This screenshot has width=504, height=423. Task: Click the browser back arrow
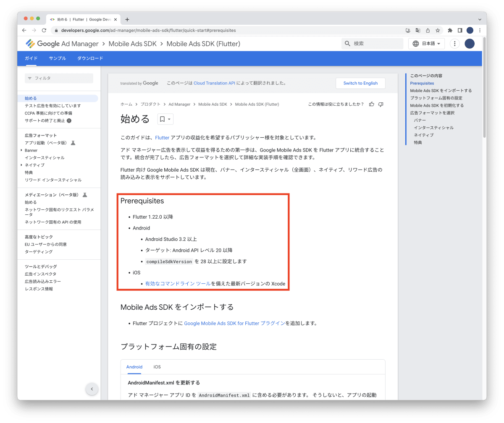coord(24,30)
